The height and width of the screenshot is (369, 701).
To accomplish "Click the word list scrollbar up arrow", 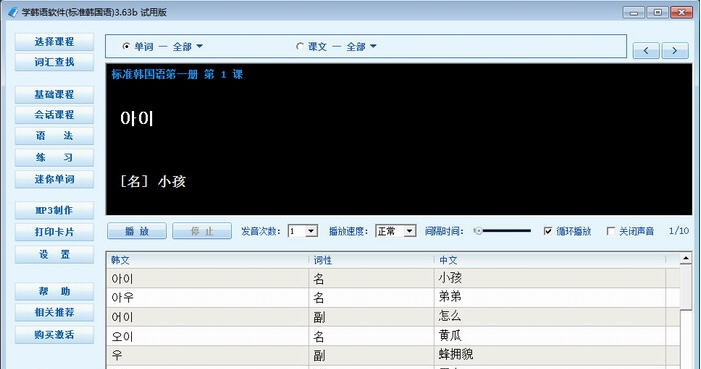I will [686, 259].
